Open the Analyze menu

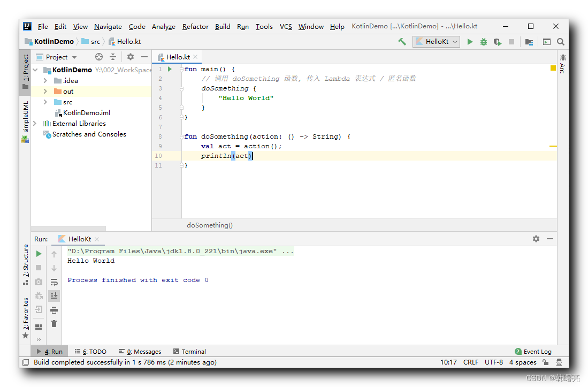pyautogui.click(x=164, y=27)
